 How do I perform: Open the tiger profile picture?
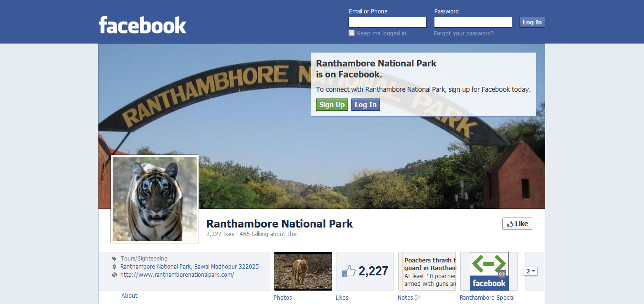pyautogui.click(x=155, y=199)
